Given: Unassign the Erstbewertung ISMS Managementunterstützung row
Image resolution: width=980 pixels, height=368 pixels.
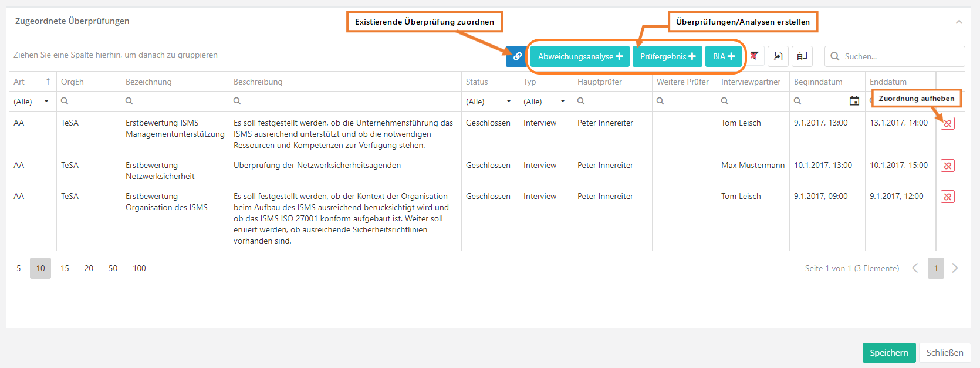Looking at the screenshot, I should pyautogui.click(x=947, y=123).
